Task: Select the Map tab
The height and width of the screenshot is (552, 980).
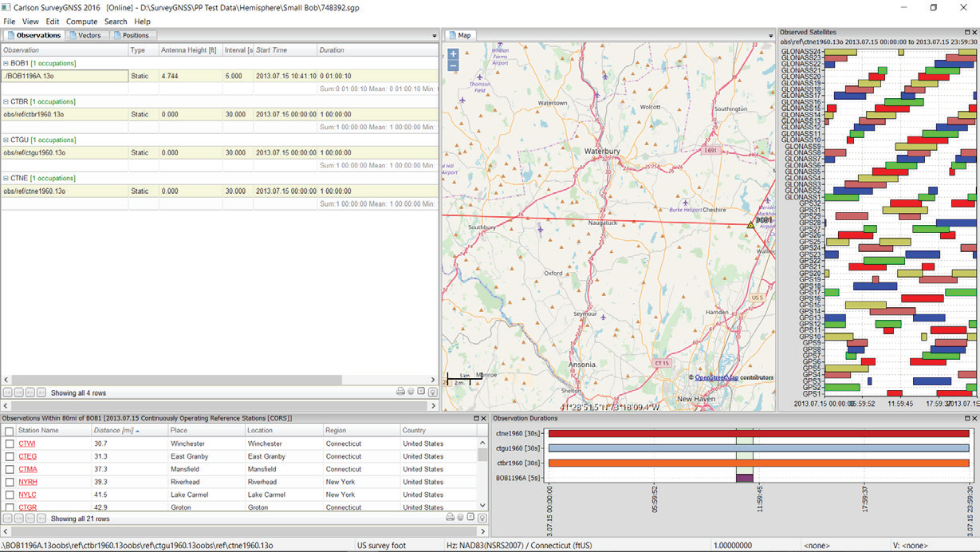Action: [459, 35]
